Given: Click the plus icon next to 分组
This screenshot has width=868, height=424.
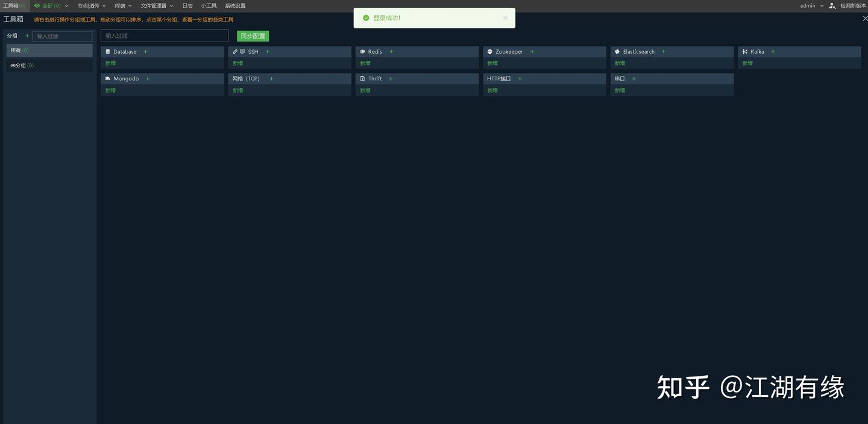Looking at the screenshot, I should click(x=27, y=36).
